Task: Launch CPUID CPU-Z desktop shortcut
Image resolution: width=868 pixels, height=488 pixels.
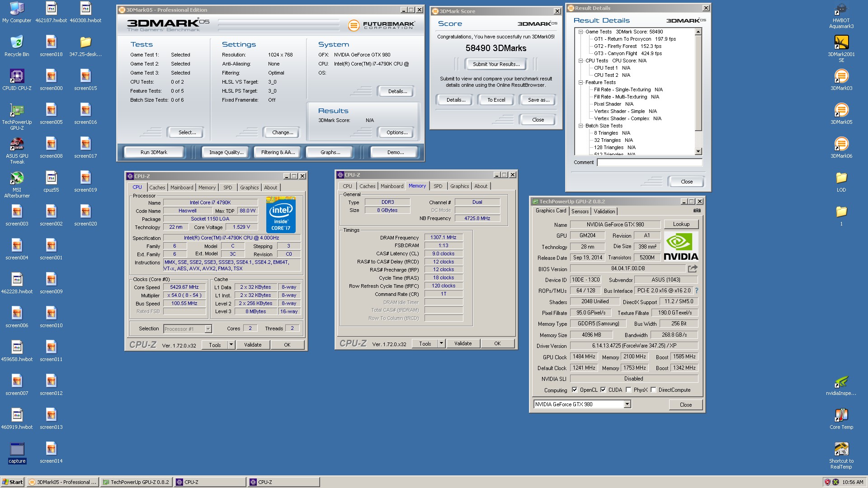Action: 17,80
